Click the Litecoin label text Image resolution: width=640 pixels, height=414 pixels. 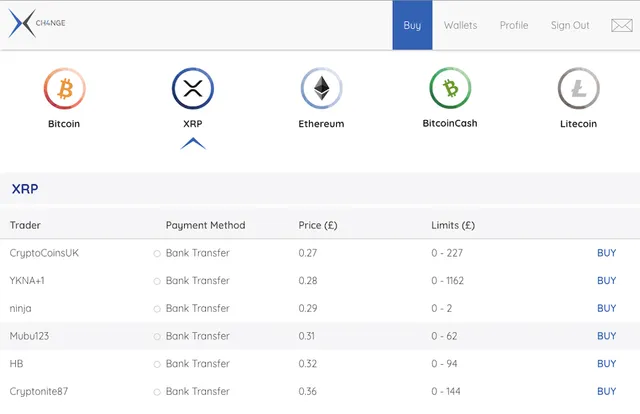click(578, 124)
